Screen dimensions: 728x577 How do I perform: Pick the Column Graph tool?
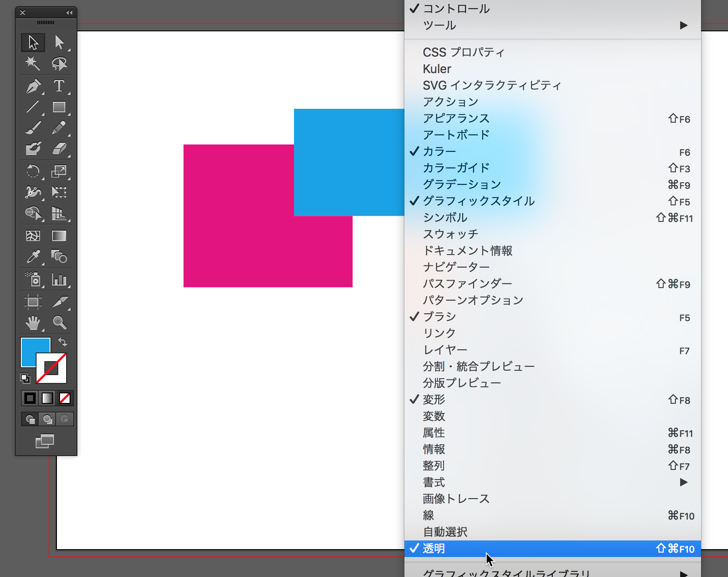point(59,279)
